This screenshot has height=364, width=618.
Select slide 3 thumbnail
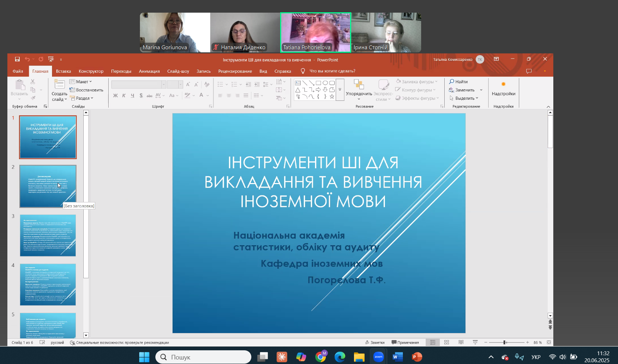click(48, 235)
